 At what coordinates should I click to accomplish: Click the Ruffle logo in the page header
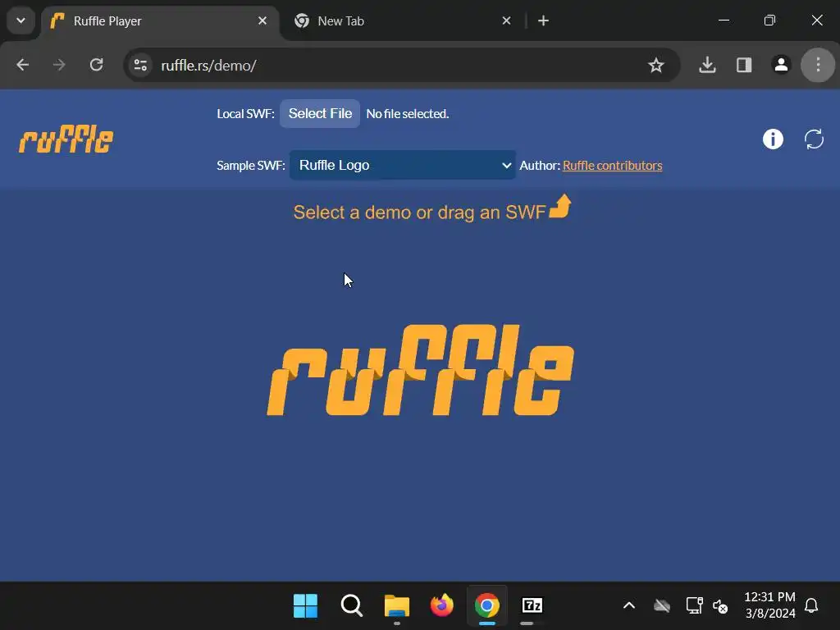66,139
